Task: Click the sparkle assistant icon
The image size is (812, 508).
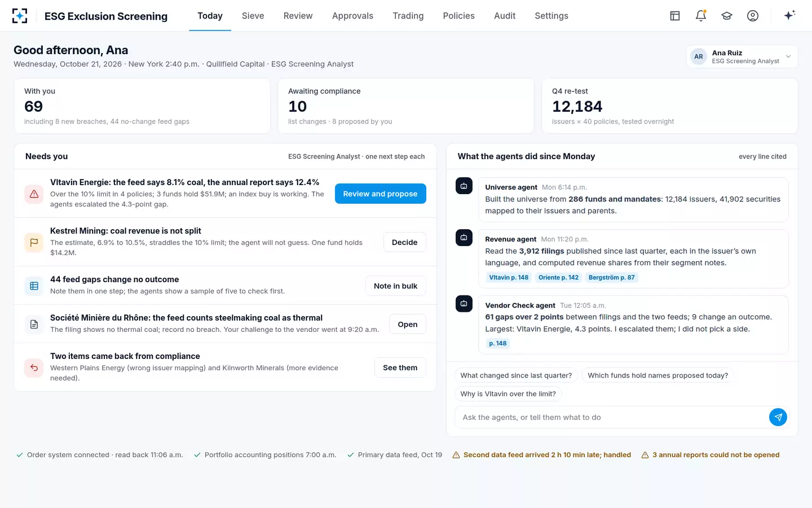Action: pos(789,15)
